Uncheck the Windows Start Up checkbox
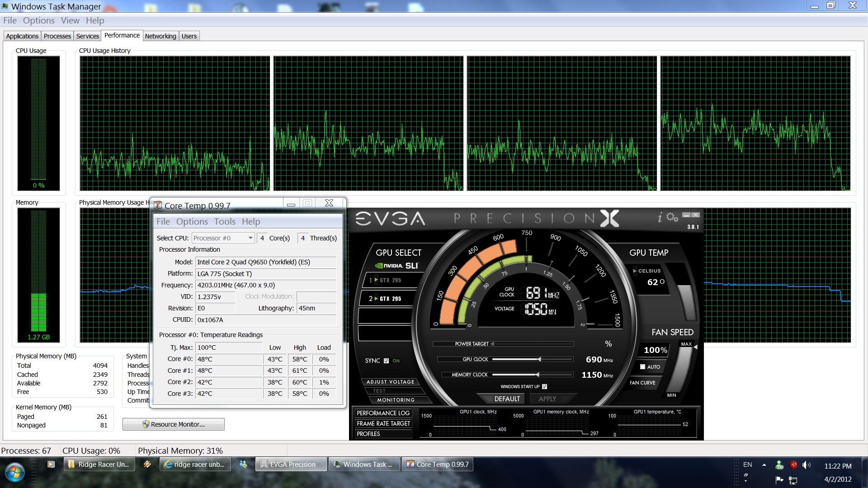 point(544,386)
